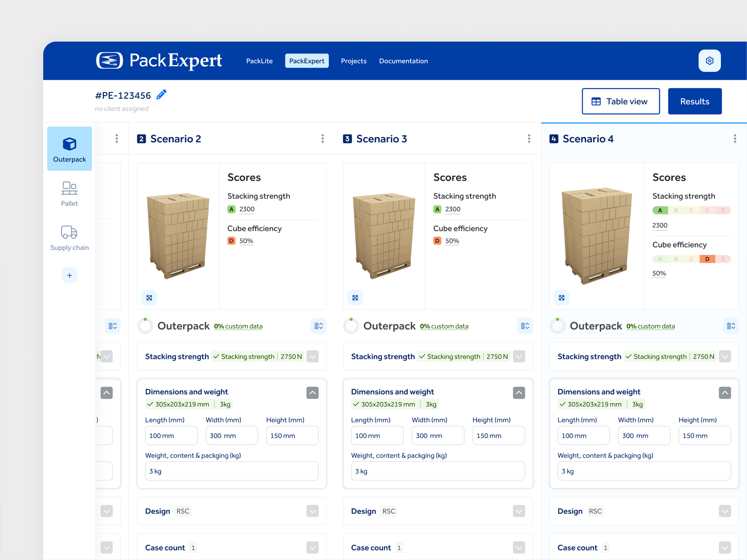Click Scenario 2 Length input field
The width and height of the screenshot is (747, 560).
(x=171, y=435)
